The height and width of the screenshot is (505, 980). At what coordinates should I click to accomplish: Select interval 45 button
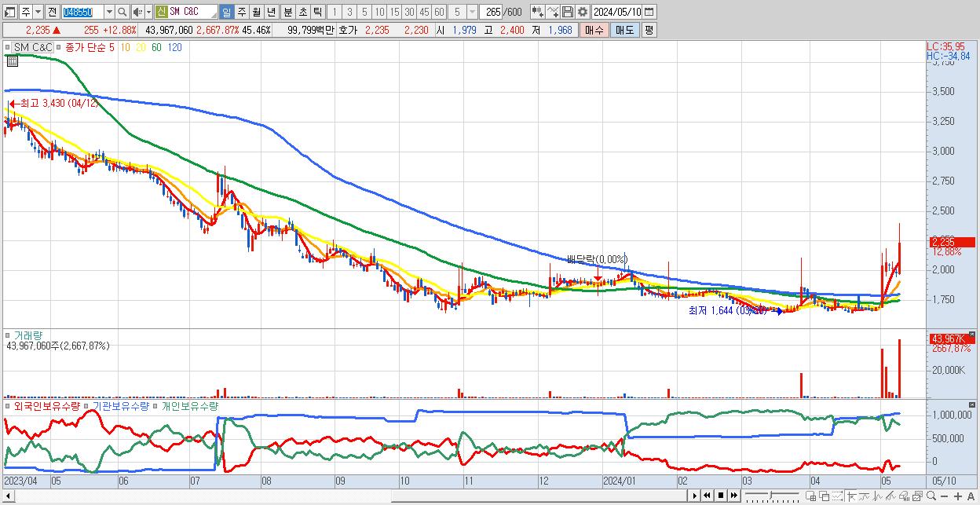pos(424,12)
